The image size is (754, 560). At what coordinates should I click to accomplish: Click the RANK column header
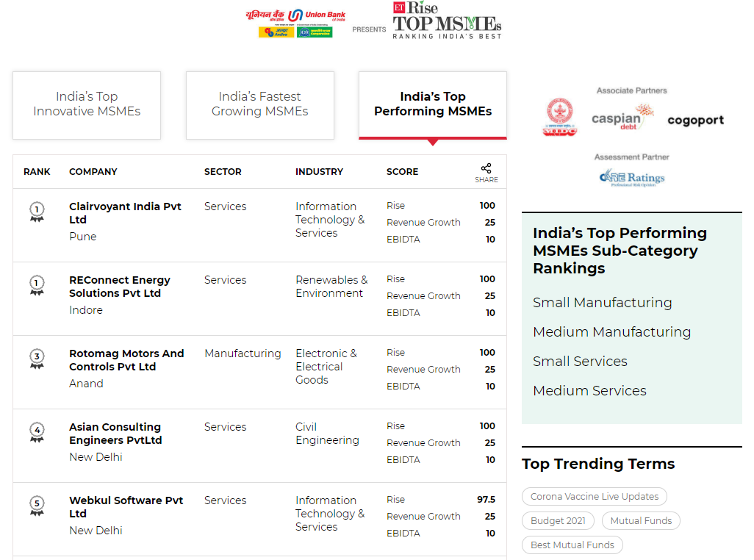point(37,172)
